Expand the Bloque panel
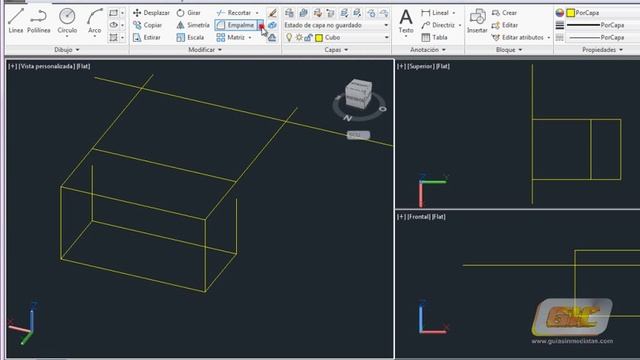 tap(509, 50)
